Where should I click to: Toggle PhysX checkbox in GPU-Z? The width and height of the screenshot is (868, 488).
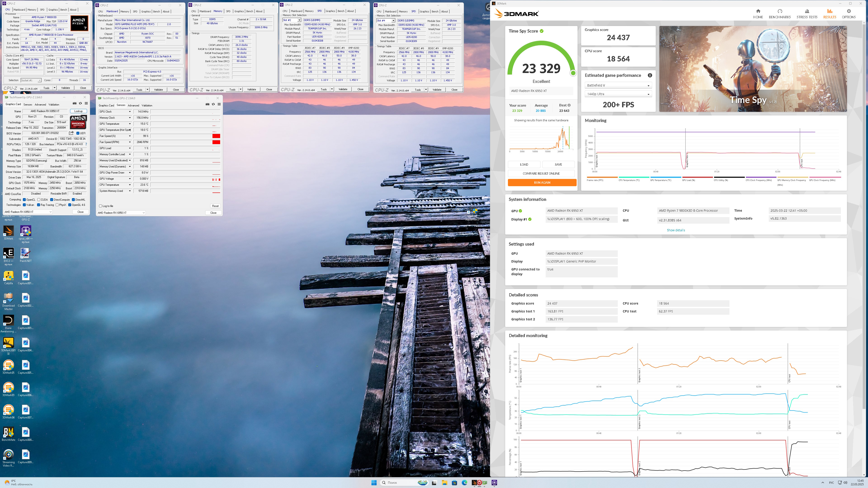click(x=57, y=205)
